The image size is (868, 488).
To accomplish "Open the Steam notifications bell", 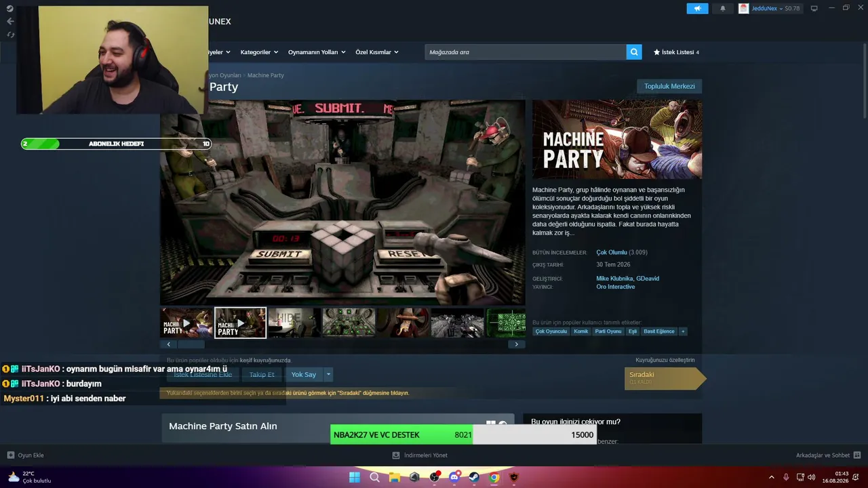I will [x=722, y=8].
